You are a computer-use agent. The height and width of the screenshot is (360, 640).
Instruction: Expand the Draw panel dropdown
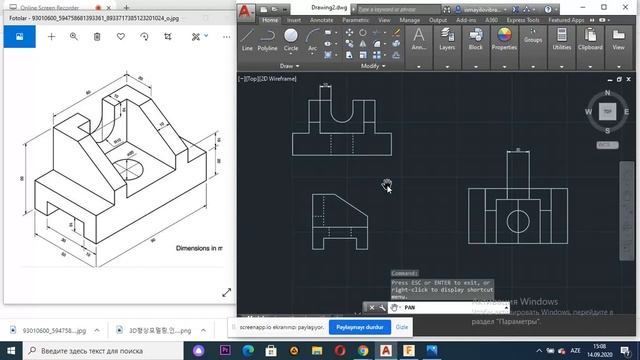[289, 66]
